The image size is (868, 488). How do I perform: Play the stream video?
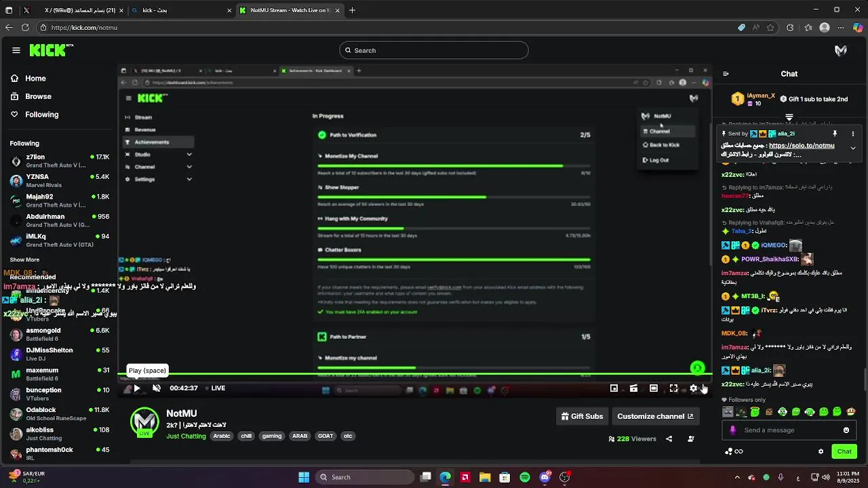tap(136, 388)
